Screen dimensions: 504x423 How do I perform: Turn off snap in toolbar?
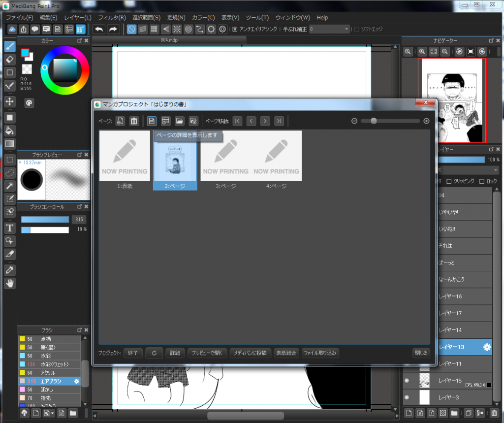pos(131,29)
